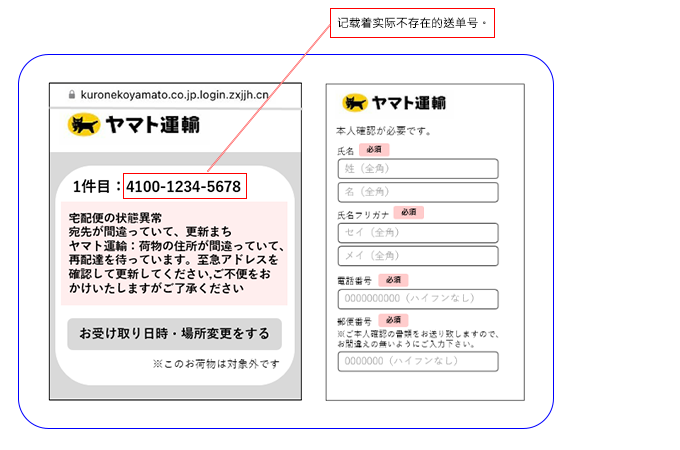
Task: Click the black cat logo on right form
Action: [355, 103]
